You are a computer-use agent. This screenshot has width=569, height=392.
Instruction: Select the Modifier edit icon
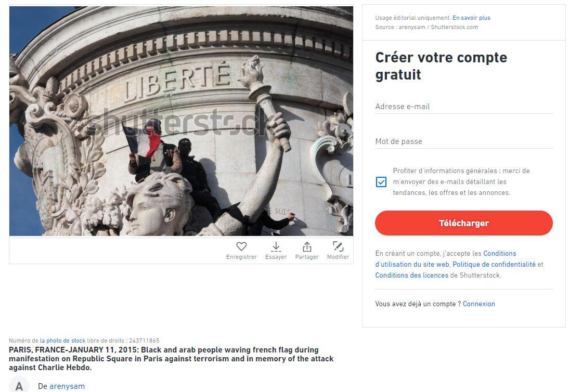coord(338,246)
